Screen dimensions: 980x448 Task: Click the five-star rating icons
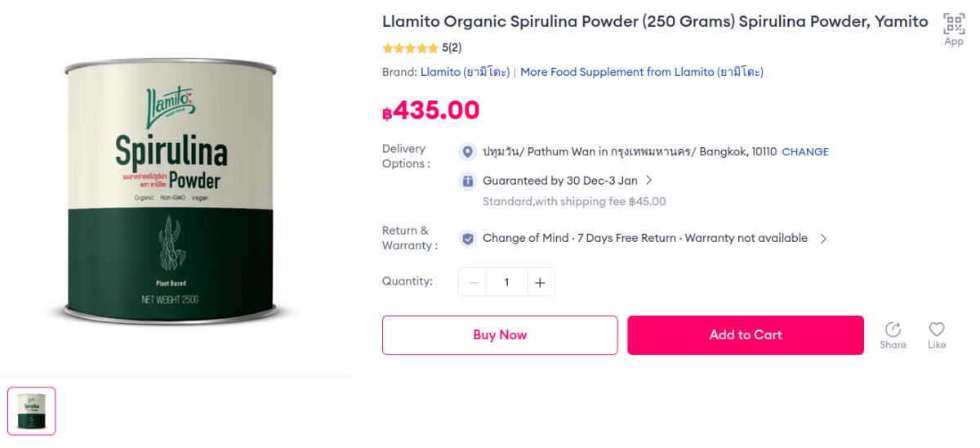pyautogui.click(x=410, y=48)
